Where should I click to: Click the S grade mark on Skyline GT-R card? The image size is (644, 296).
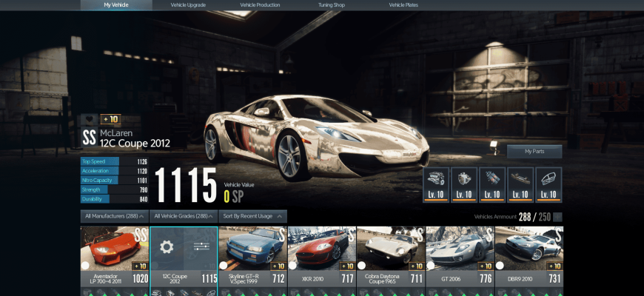click(282, 235)
